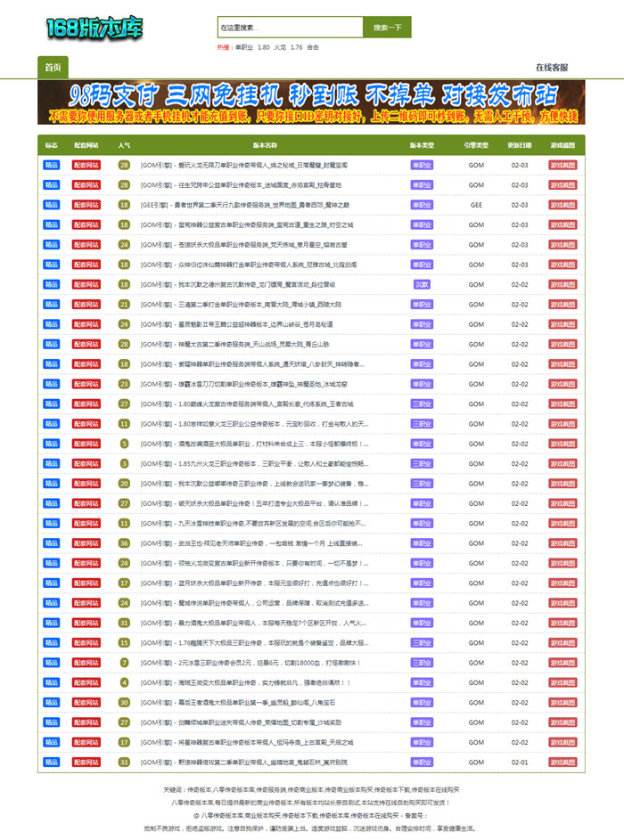Click the 引擎类型 column header
The image size is (624, 840).
coord(476,145)
